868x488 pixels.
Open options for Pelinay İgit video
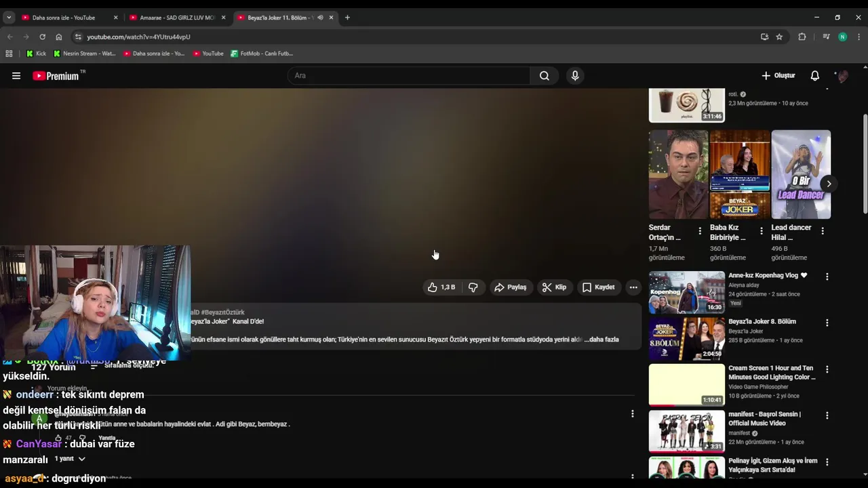(827, 462)
